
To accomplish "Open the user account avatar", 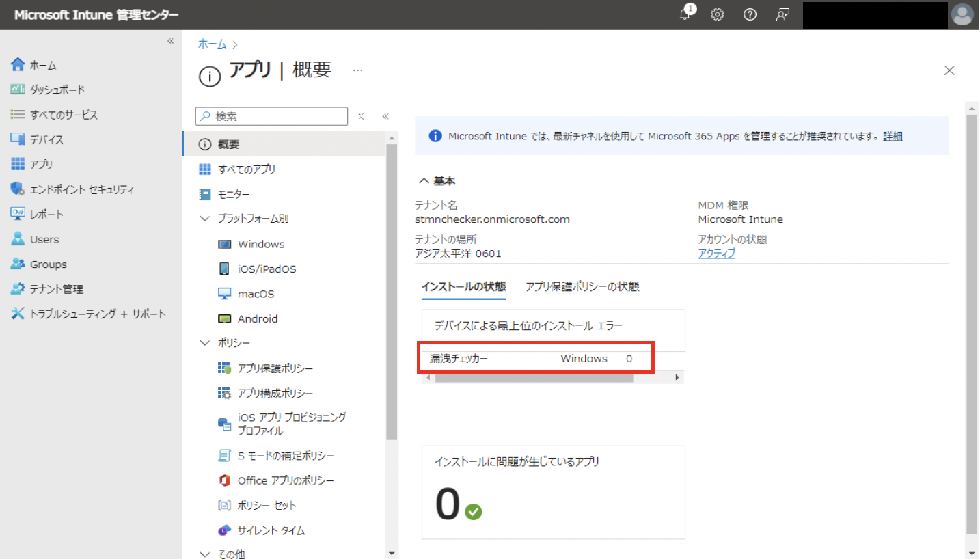I will 962,14.
